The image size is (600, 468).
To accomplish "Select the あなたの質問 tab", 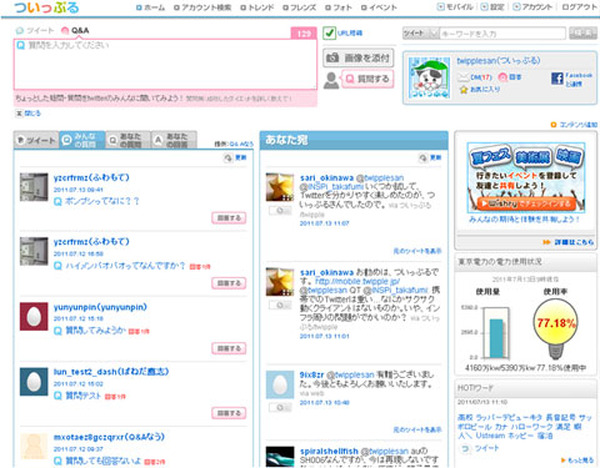I will pos(127,140).
